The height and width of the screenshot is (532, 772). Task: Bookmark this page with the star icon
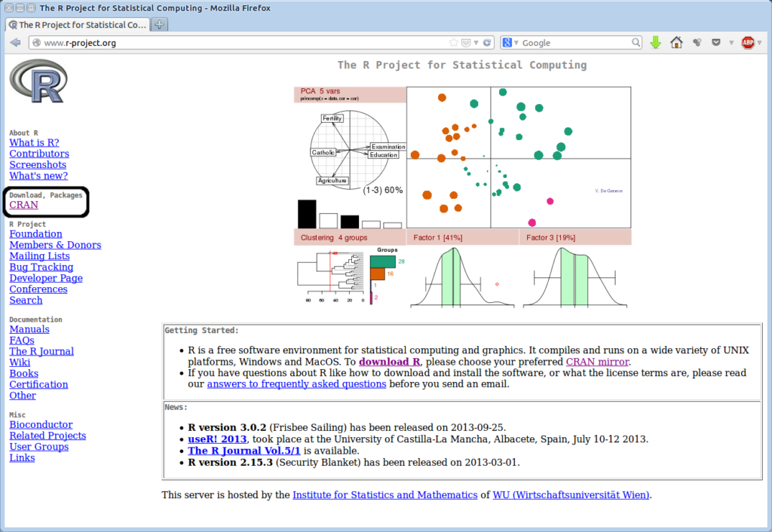coord(454,43)
